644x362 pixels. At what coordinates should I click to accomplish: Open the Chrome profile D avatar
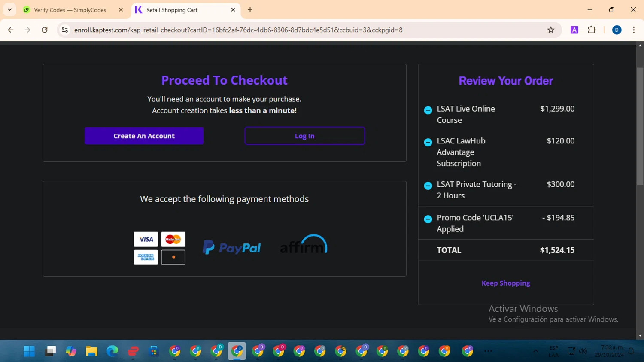tap(617, 30)
